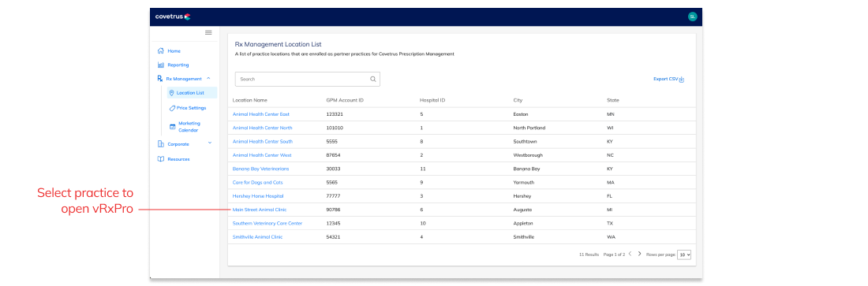
Task: Go to previous results page
Action: pyautogui.click(x=630, y=254)
